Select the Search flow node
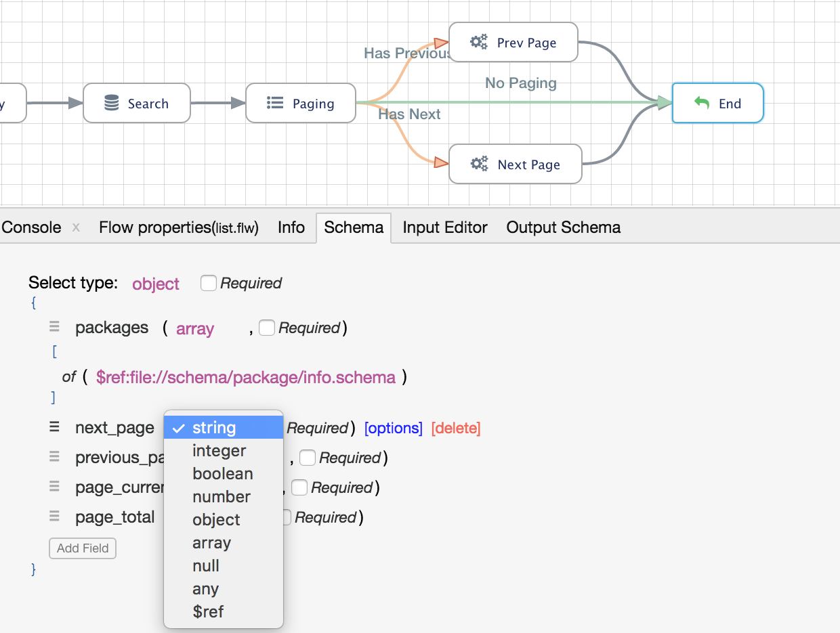 137,103
